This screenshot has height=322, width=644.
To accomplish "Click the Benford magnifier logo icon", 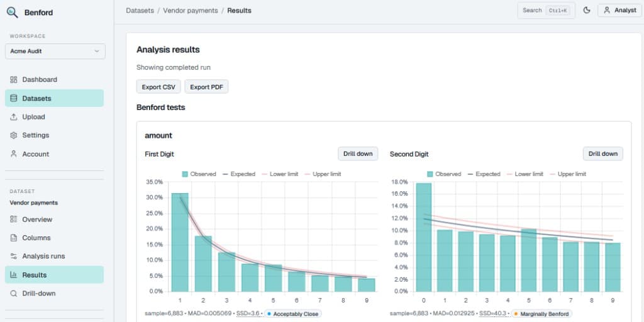I will pyautogui.click(x=13, y=13).
